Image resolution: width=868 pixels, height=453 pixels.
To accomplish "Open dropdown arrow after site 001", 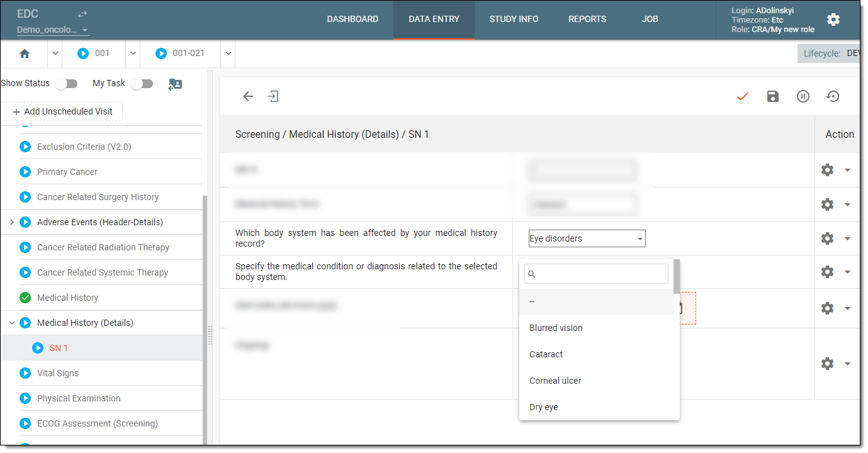I will click(133, 53).
